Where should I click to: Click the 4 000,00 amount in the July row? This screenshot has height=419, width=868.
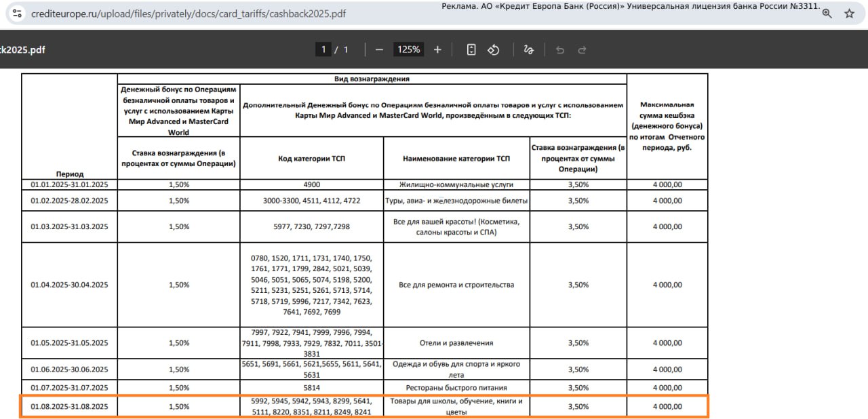667,388
